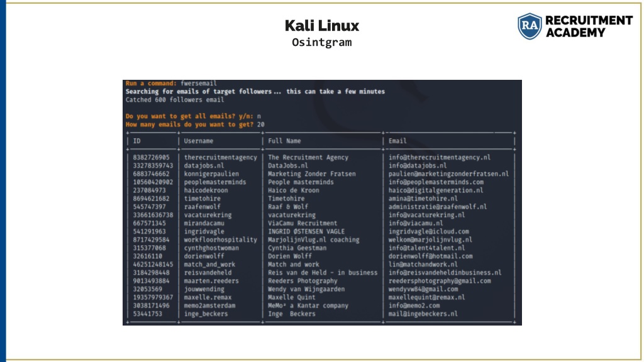The image size is (644, 362).
Task: Click the 'Username' column header
Action: point(198,141)
